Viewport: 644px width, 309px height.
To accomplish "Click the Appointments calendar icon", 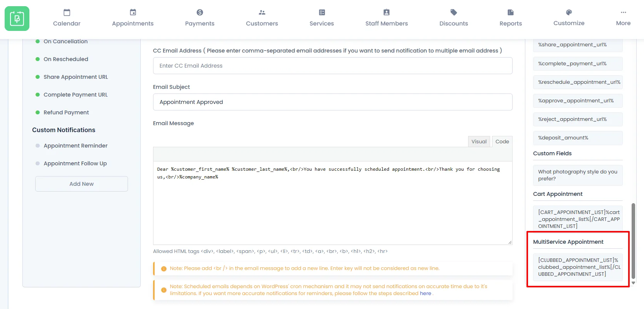I will click(133, 12).
